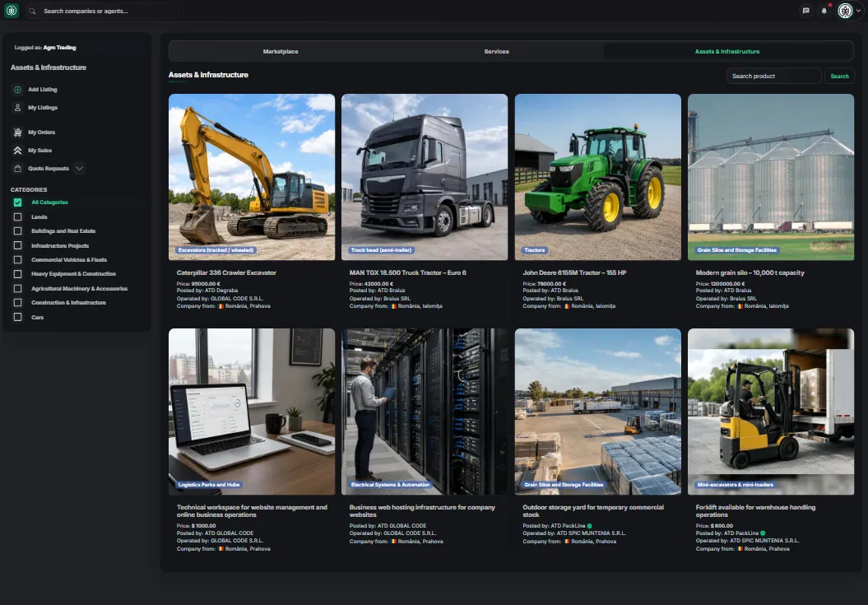Open My Sales in the sidebar
This screenshot has width=868, height=605.
pyautogui.click(x=39, y=150)
